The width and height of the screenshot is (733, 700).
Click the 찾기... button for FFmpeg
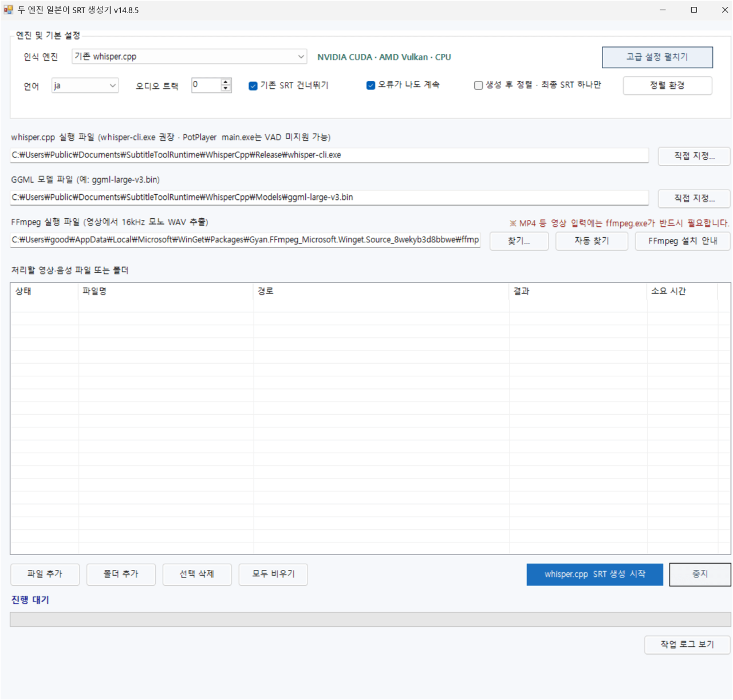519,241
